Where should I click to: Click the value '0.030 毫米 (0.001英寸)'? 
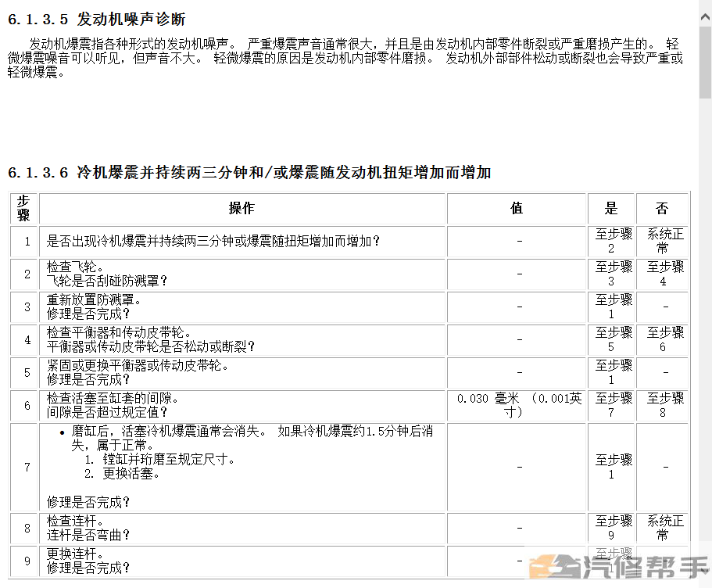point(519,405)
